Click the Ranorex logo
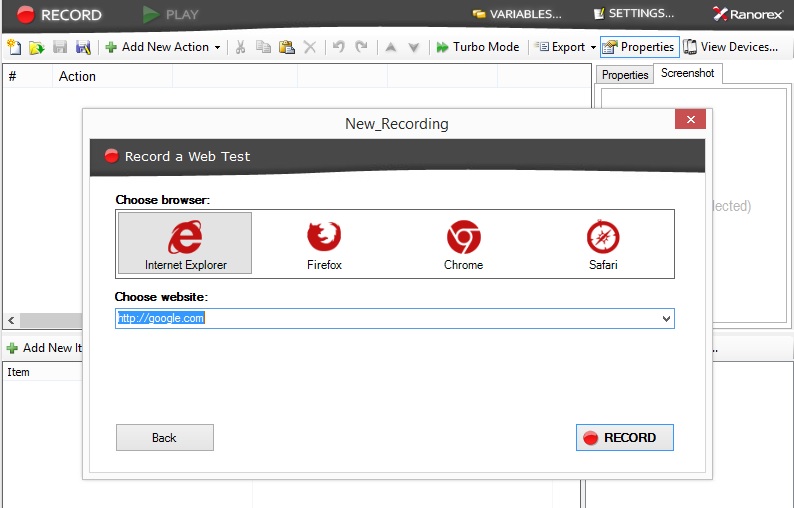The image size is (794, 508). click(x=747, y=14)
